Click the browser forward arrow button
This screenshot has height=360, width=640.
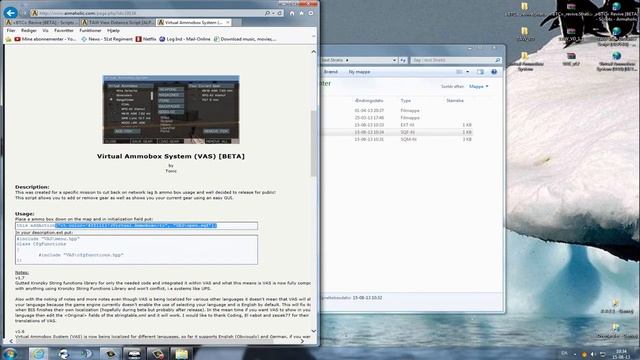coord(24,13)
